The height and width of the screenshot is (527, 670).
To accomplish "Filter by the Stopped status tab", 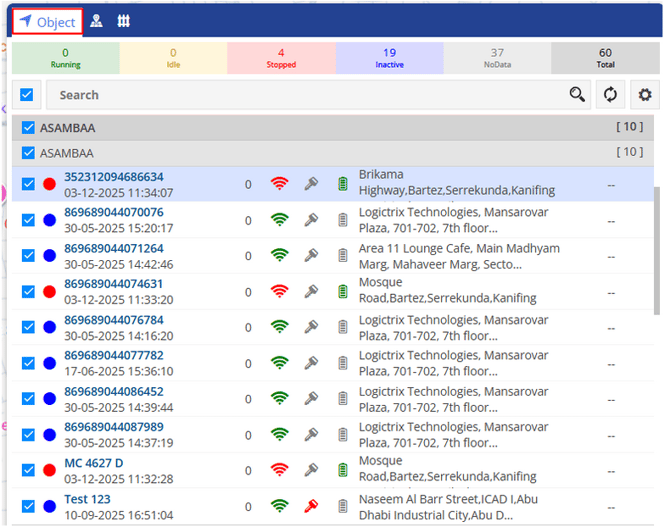I will pyautogui.click(x=281, y=58).
